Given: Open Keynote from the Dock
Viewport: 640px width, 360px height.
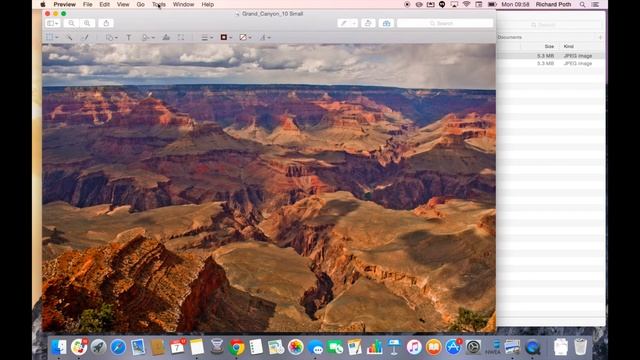Looking at the screenshot, I should tap(394, 347).
